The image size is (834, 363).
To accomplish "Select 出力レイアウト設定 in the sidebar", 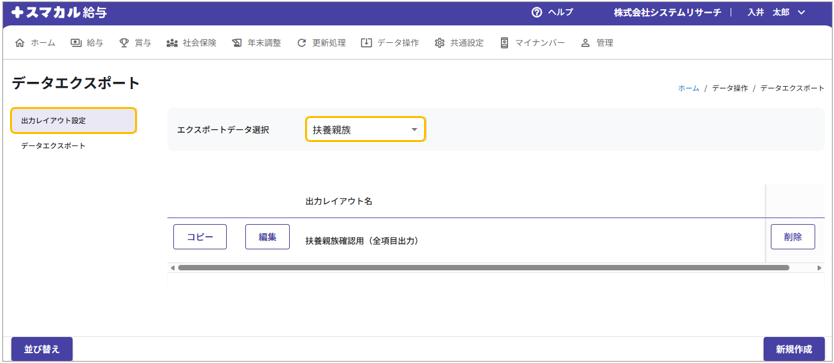I will [x=73, y=121].
